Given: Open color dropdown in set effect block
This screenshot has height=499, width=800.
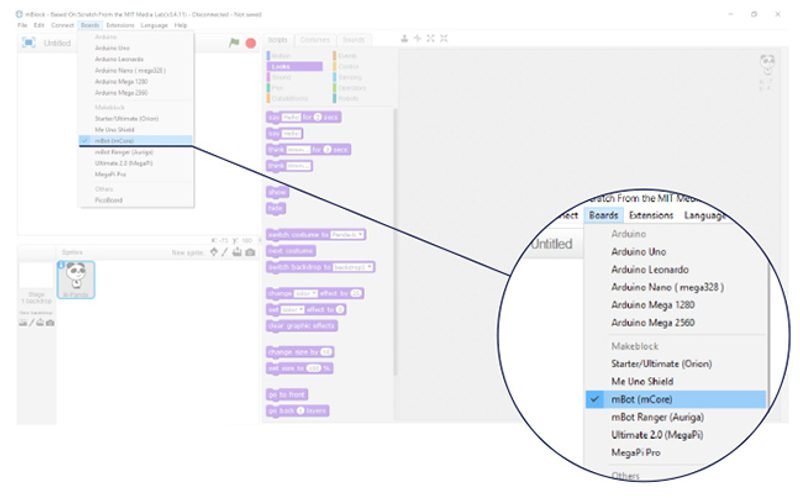Looking at the screenshot, I should click(x=293, y=310).
